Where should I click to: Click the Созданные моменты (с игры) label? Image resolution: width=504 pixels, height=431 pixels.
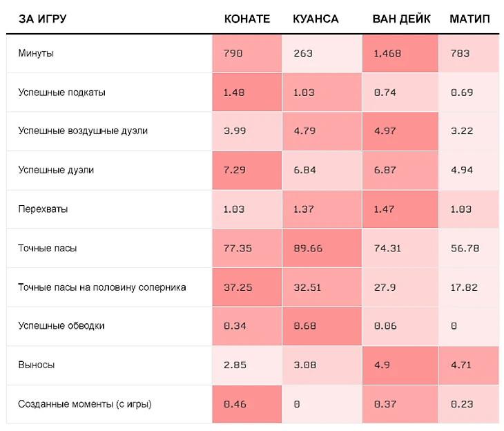click(x=84, y=404)
